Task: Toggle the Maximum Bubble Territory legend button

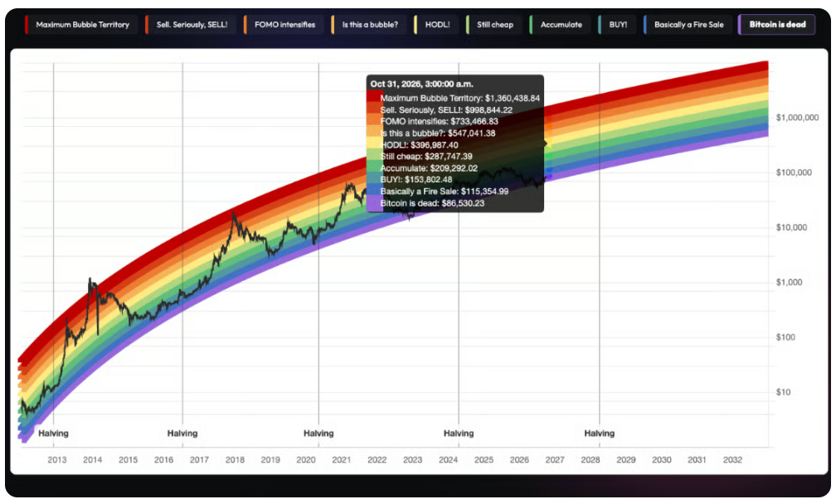Action: point(81,25)
